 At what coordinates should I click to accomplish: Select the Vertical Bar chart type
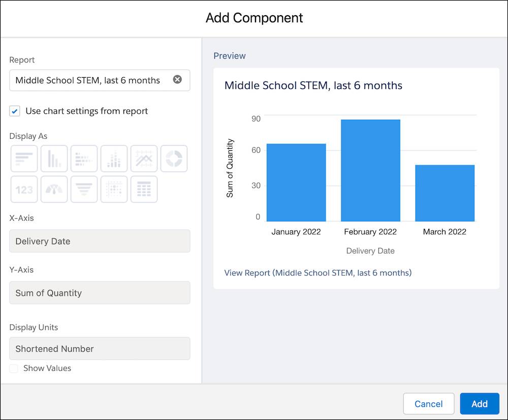point(54,158)
